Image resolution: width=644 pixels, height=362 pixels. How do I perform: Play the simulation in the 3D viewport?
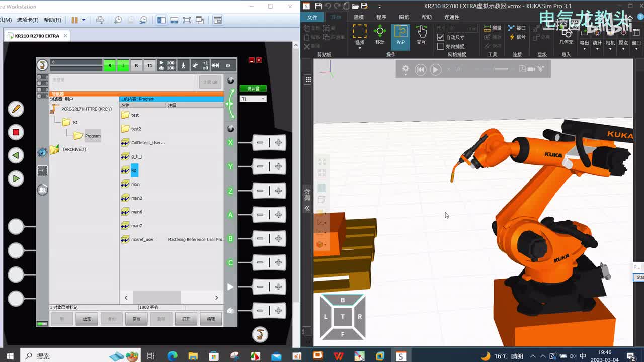pyautogui.click(x=436, y=69)
